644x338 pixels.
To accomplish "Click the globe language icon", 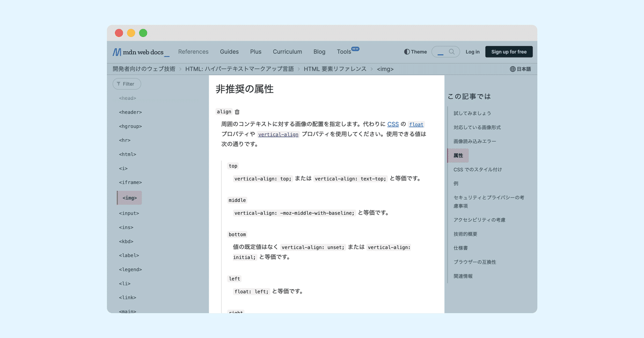I will [514, 69].
